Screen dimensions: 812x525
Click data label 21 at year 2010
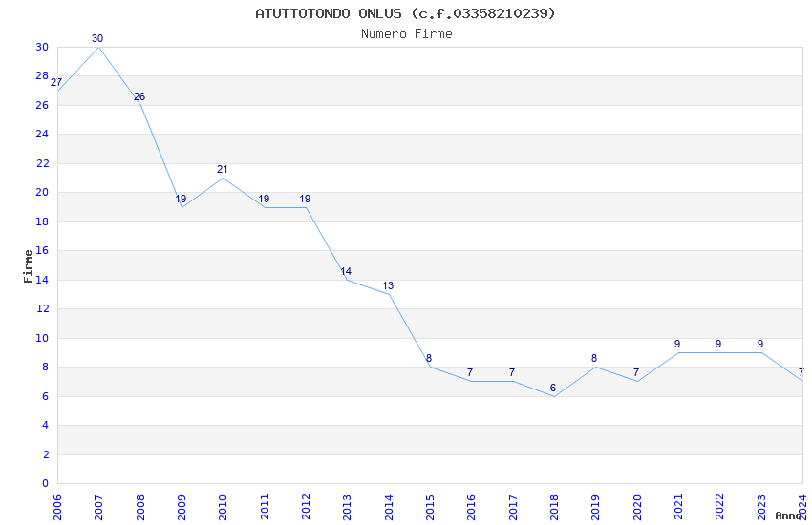tap(223, 169)
